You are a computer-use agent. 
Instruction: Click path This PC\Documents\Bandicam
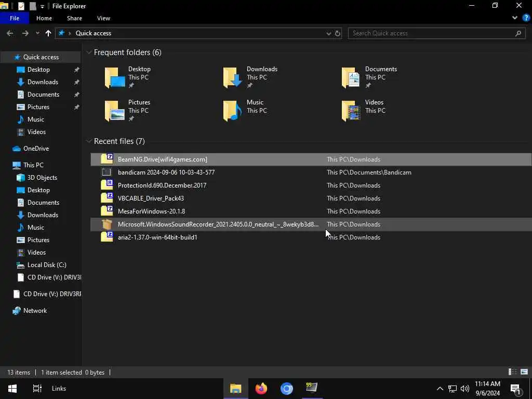(x=369, y=172)
